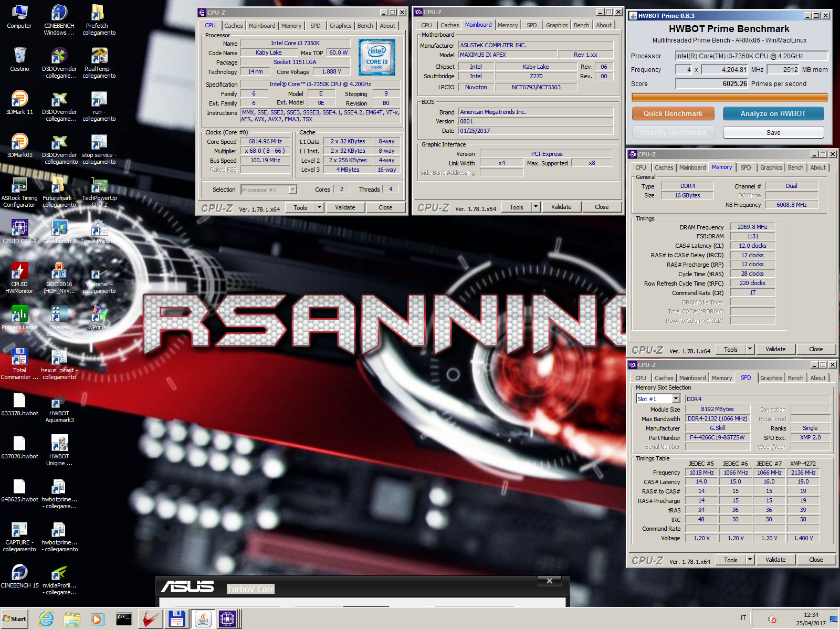The width and height of the screenshot is (840, 630).
Task: Select About tab in SPD CPU-Z window
Action: (x=818, y=378)
